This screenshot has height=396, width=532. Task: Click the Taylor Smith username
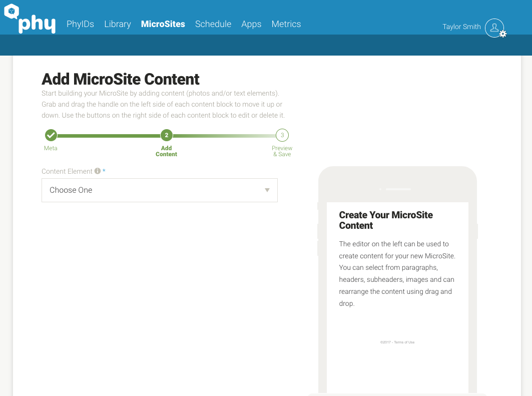(461, 27)
